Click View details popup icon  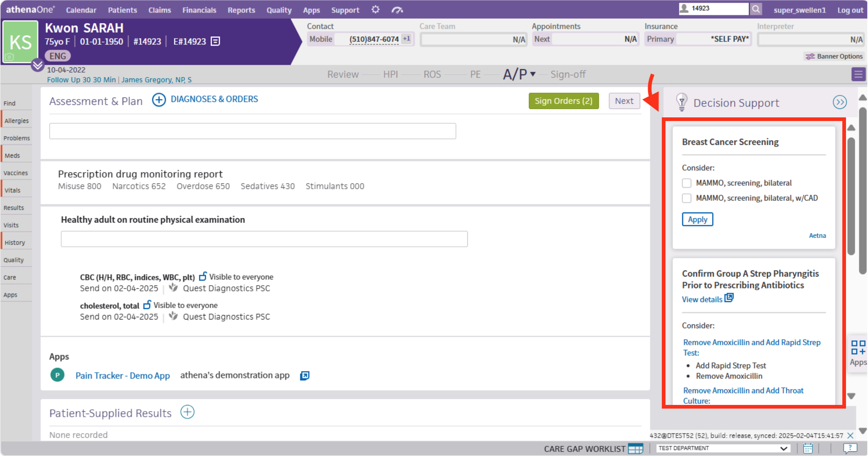pyautogui.click(x=729, y=298)
